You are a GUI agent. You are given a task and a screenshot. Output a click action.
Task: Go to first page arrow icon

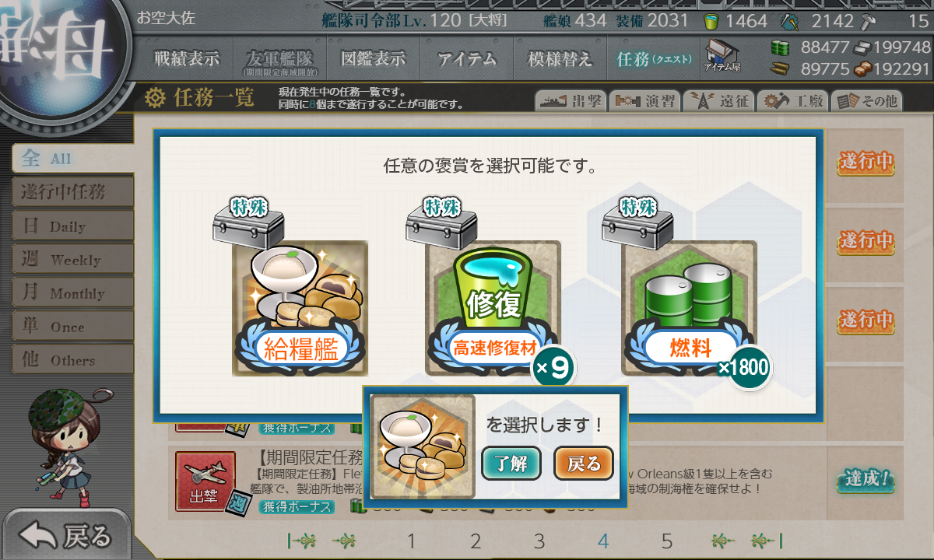point(301,541)
